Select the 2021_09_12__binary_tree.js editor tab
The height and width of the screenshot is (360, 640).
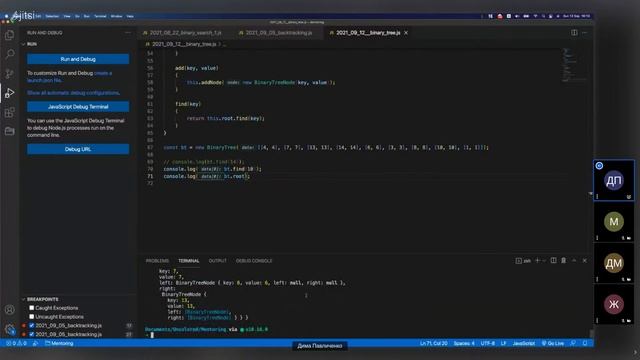pos(368,33)
